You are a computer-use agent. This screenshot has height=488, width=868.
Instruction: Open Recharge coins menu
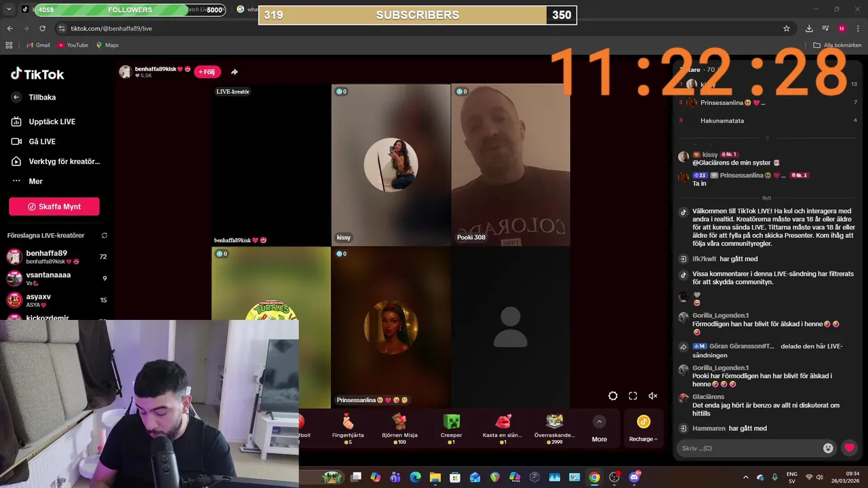[644, 429]
